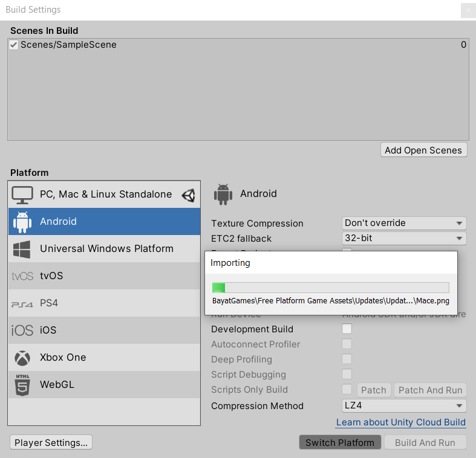Viewport: 476px width, 458px height.
Task: Toggle the Scripts Only Build checkbox
Action: tap(347, 389)
